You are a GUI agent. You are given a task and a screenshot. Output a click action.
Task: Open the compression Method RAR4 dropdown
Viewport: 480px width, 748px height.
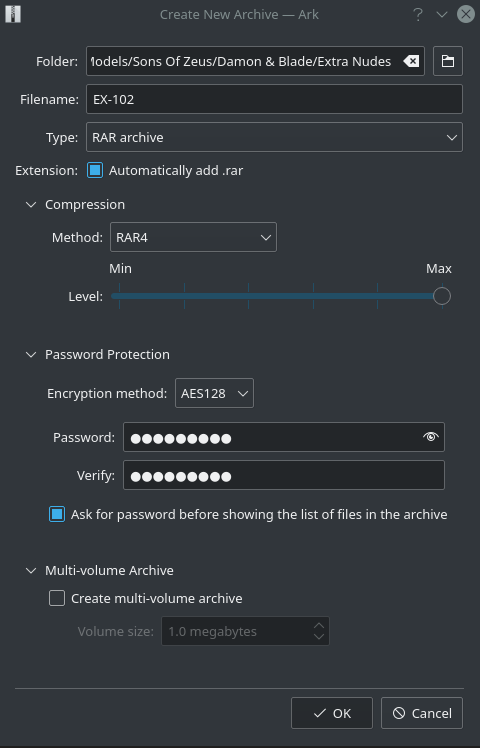(x=193, y=237)
